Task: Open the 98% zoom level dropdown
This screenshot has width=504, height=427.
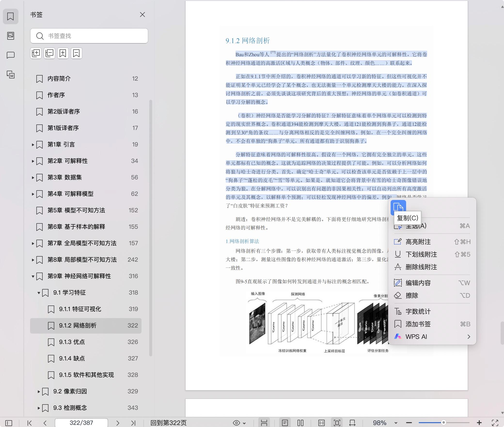Action: point(396,423)
